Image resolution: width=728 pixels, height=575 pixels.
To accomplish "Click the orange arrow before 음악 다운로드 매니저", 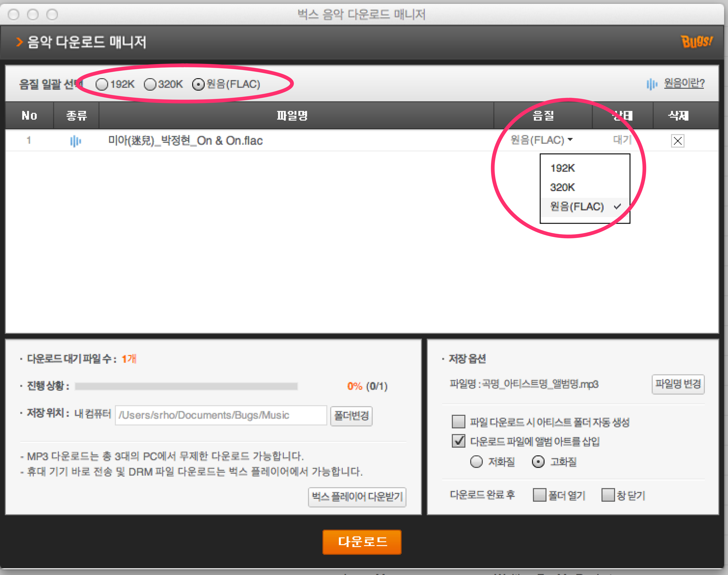I will tap(20, 42).
